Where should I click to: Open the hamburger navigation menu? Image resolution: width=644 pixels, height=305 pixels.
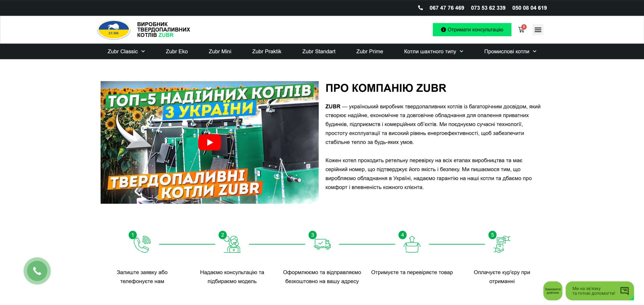(x=538, y=29)
